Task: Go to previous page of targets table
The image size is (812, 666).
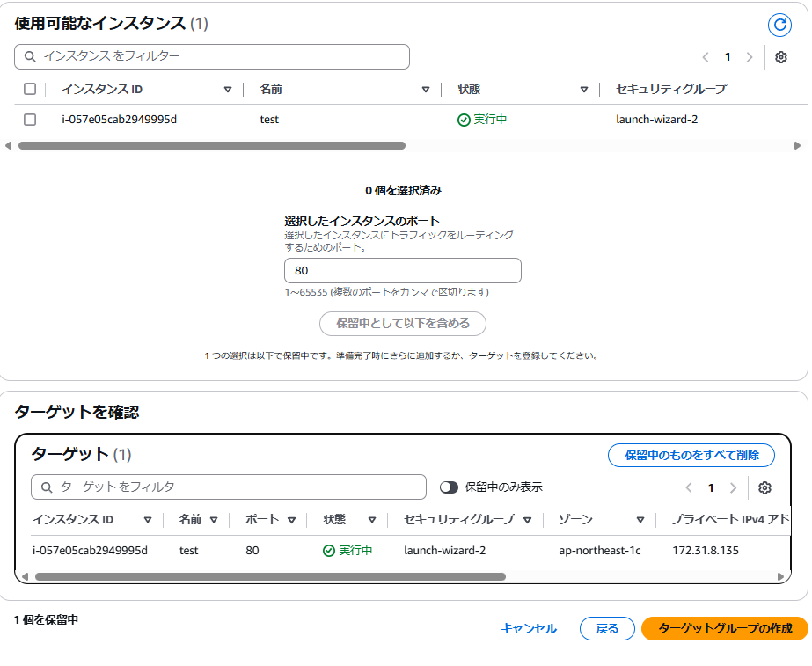Action: point(689,487)
